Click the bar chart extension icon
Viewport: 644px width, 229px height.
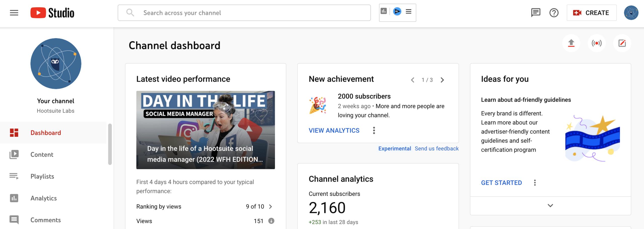pyautogui.click(x=384, y=11)
